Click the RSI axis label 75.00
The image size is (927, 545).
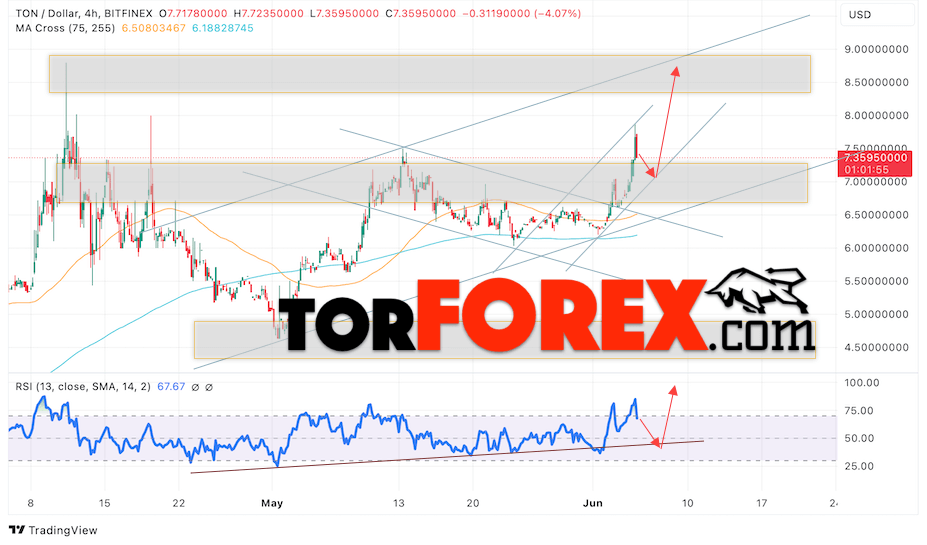tap(859, 410)
